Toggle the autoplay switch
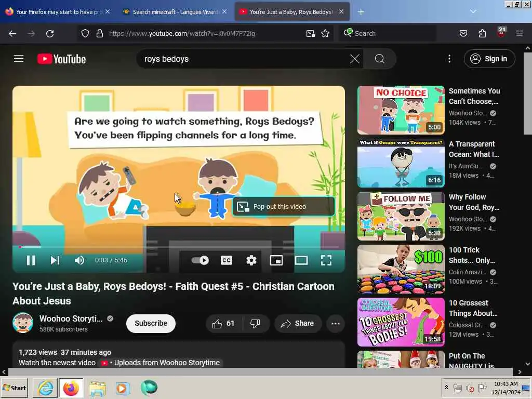Screen dimensions: 532x399 click(x=200, y=260)
